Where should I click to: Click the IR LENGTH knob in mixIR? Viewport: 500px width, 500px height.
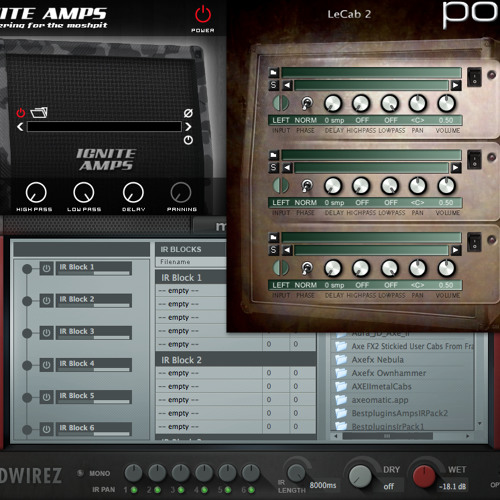pos(296,473)
